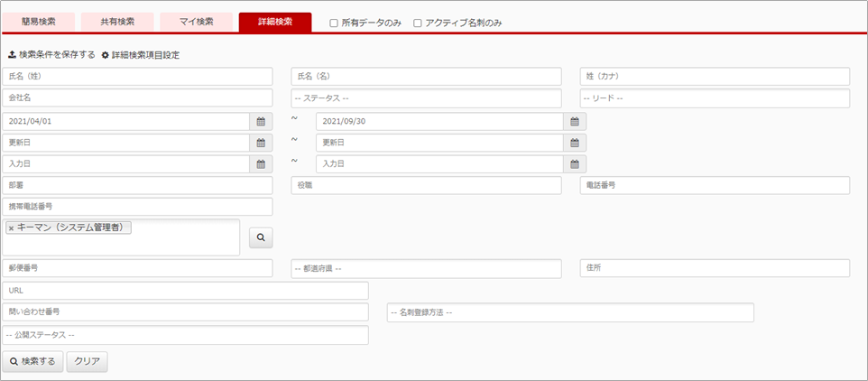Open the -- 名刺登録方法 -- dropdown
This screenshot has width=868, height=381.
[x=570, y=312]
